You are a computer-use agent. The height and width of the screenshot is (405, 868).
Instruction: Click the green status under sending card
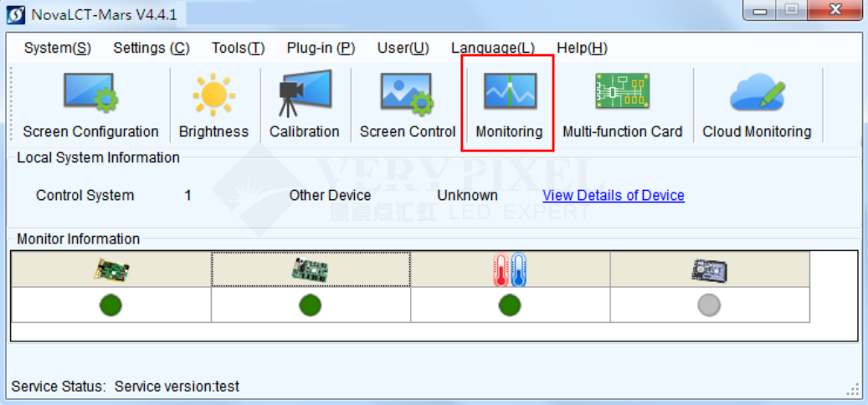[x=110, y=305]
